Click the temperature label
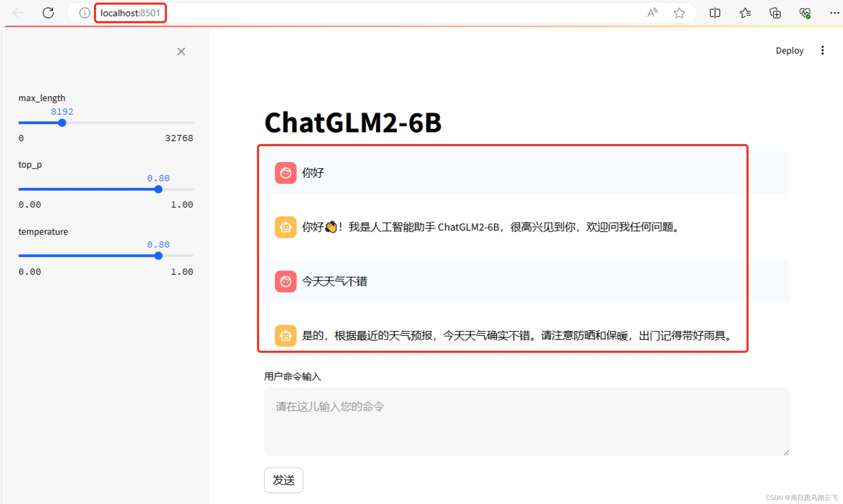 point(43,232)
